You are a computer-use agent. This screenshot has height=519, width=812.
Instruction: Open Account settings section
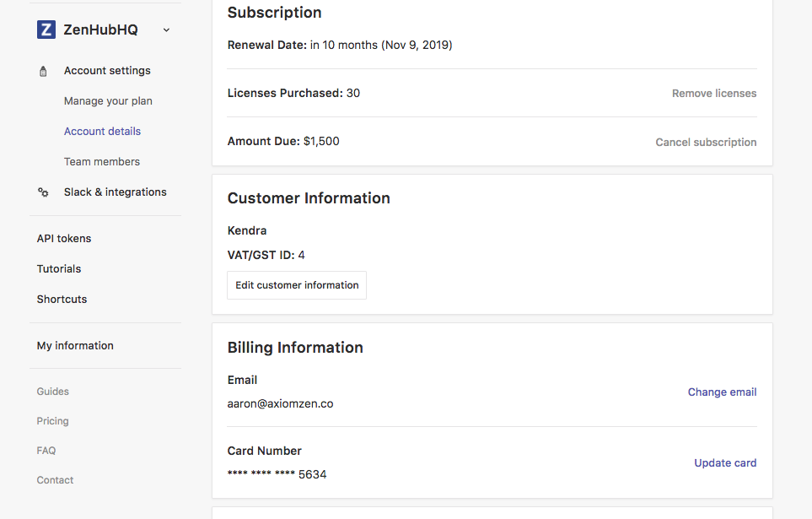(107, 71)
